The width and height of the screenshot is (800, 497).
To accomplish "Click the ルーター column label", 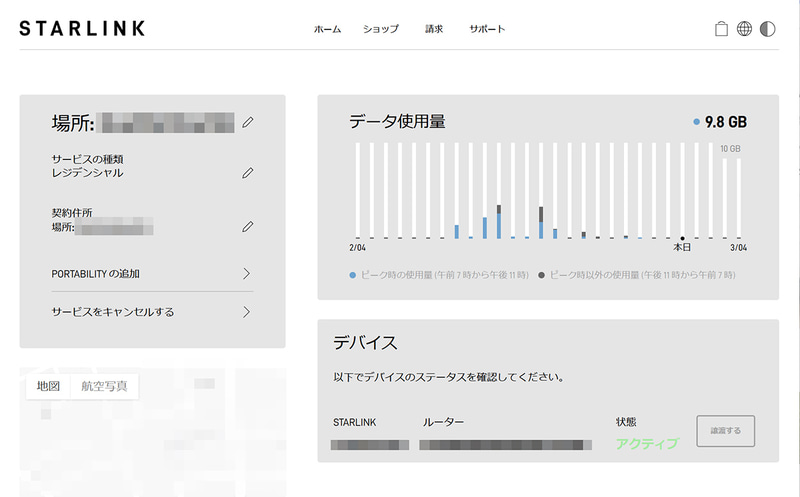I will pyautogui.click(x=443, y=422).
